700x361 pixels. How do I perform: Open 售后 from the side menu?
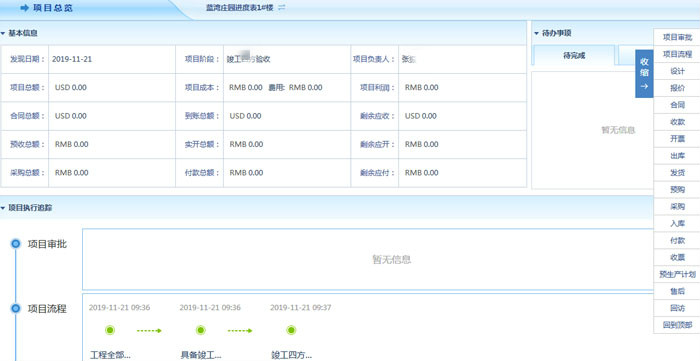677,291
